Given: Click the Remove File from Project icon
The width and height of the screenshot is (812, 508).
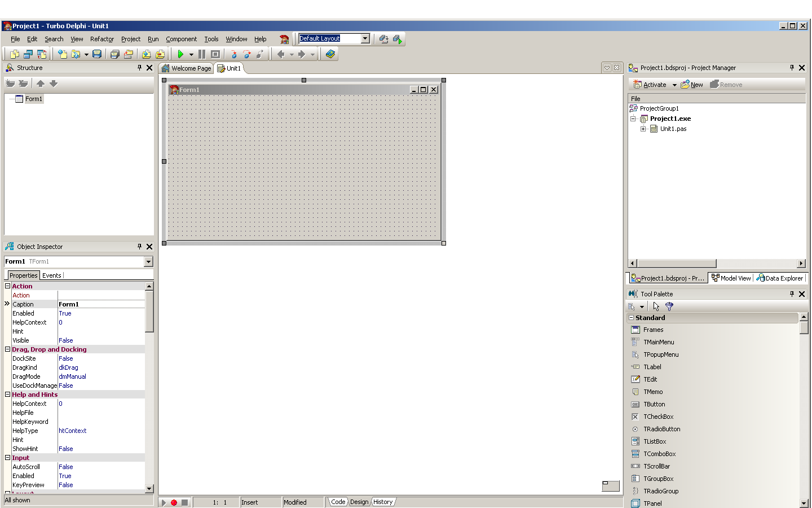Looking at the screenshot, I should pyautogui.click(x=160, y=54).
